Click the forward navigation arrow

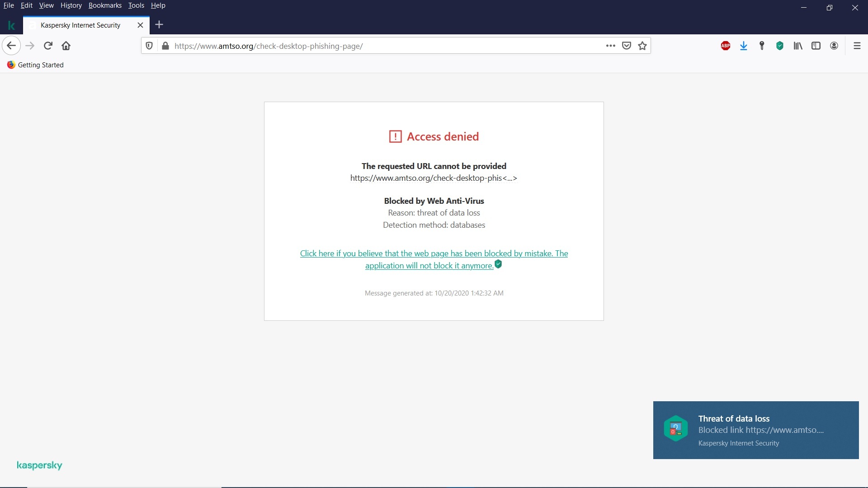30,46
